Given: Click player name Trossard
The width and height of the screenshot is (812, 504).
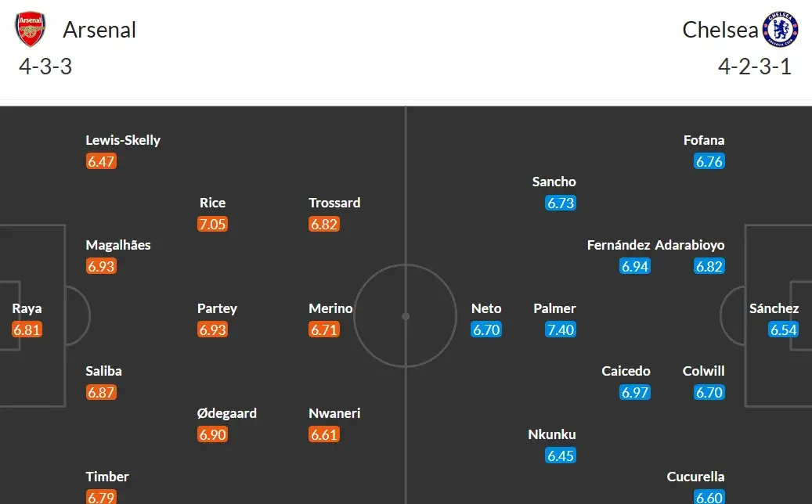Looking at the screenshot, I should (334, 203).
